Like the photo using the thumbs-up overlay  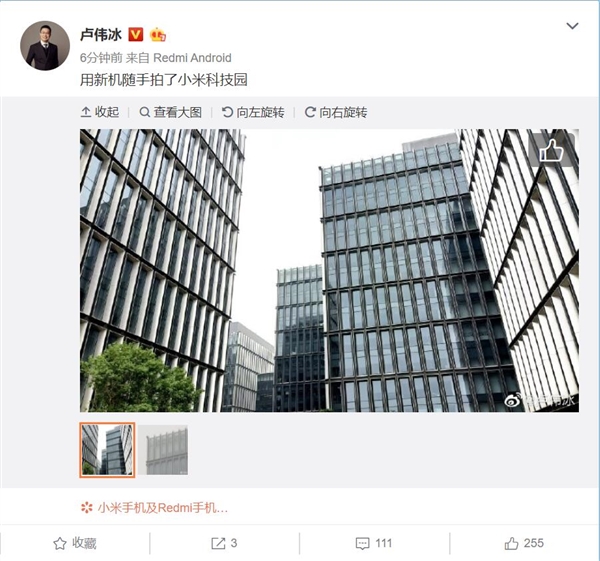click(x=551, y=150)
